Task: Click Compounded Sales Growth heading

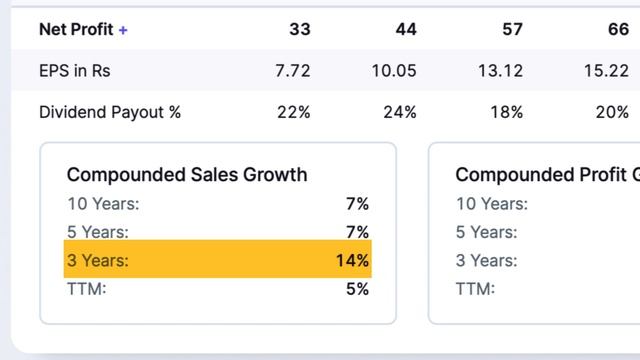Action: click(187, 175)
